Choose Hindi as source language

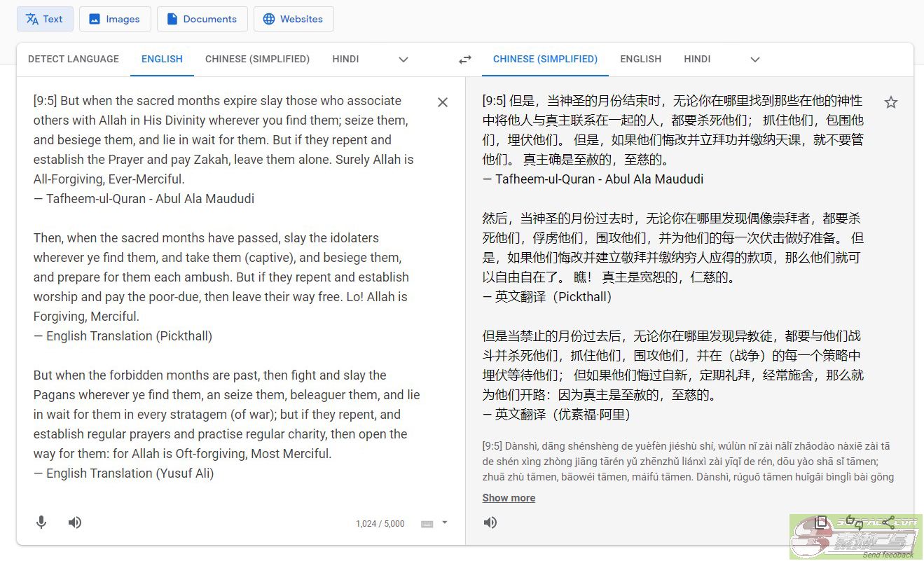[345, 60]
